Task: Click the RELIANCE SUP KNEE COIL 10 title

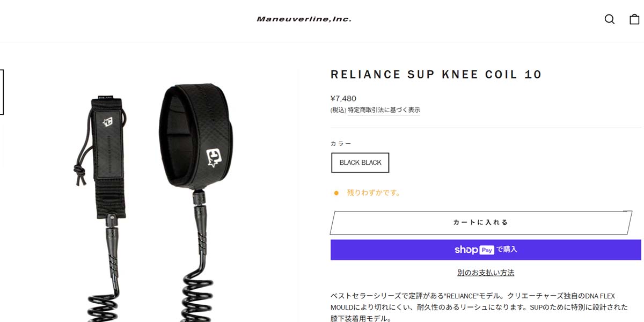Action: pos(436,75)
